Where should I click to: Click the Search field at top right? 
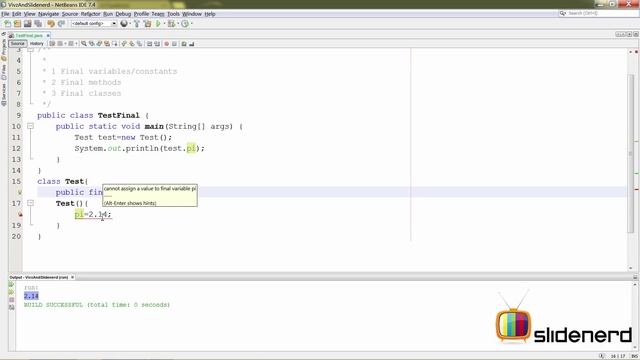point(598,13)
